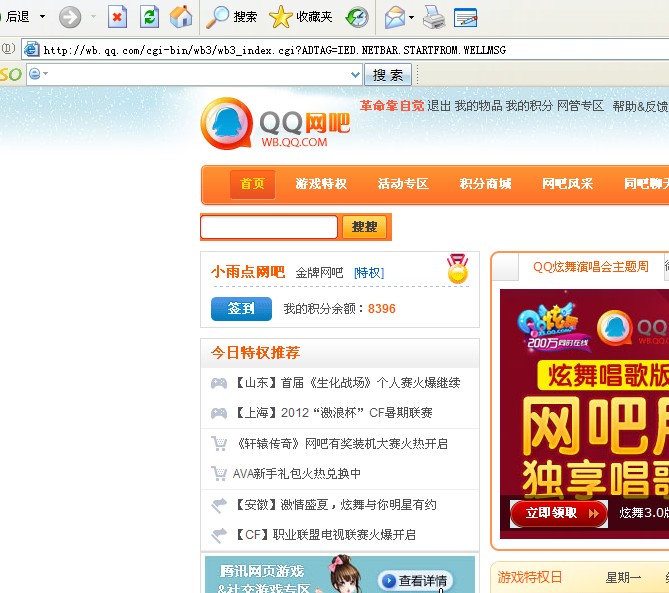The height and width of the screenshot is (593, 669).
Task: Stop page loading with red X icon
Action: [117, 17]
